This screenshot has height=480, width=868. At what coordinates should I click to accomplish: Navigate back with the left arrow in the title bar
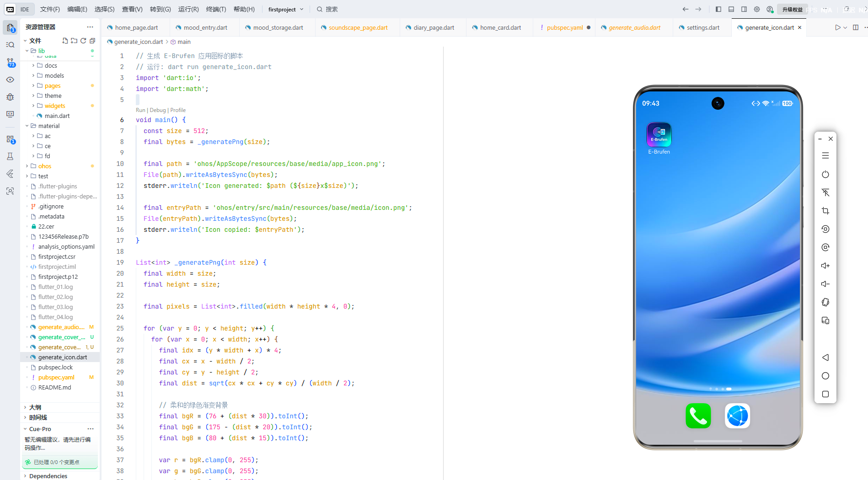pyautogui.click(x=685, y=9)
